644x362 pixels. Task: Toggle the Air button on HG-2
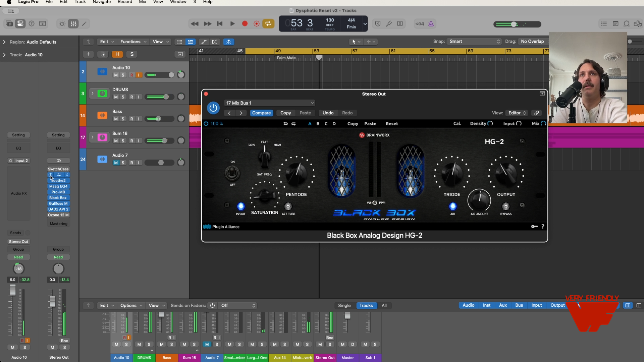(x=452, y=206)
